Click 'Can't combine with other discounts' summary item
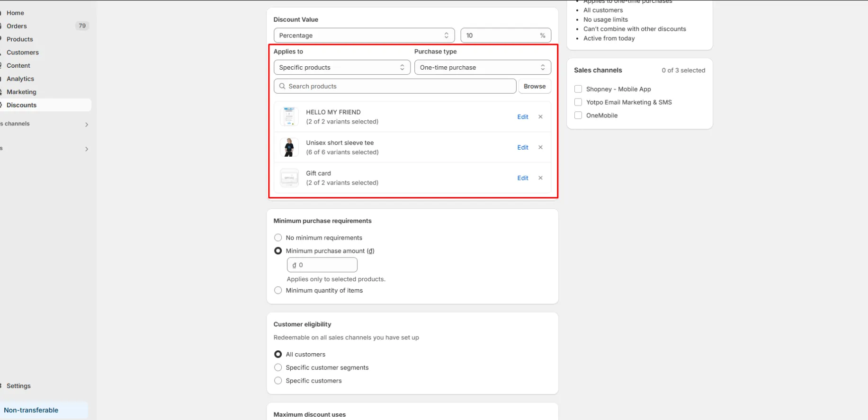The height and width of the screenshot is (420, 868). [x=635, y=29]
